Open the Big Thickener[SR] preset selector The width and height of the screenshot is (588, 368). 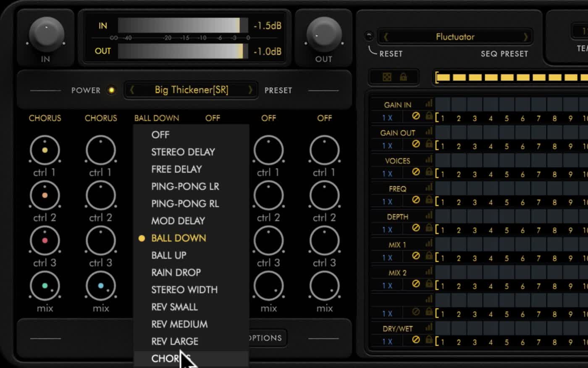point(192,90)
